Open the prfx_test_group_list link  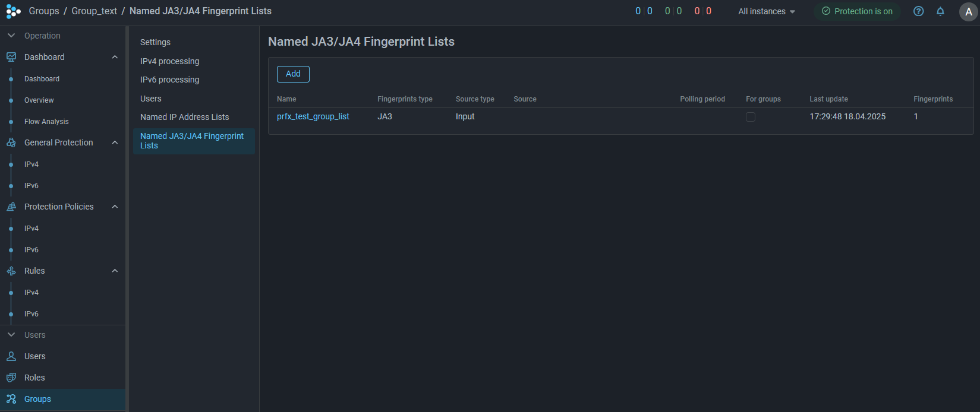(313, 116)
